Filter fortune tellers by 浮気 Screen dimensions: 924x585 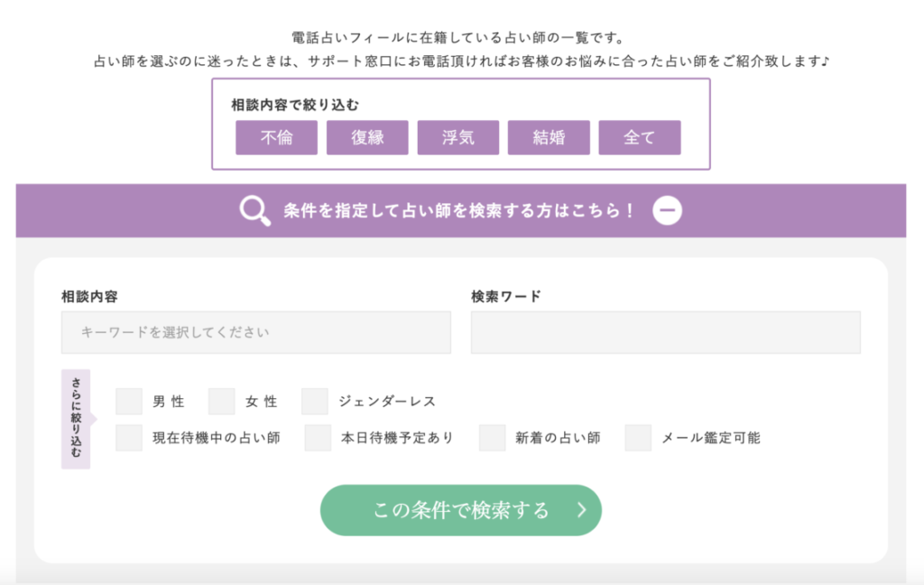(458, 138)
